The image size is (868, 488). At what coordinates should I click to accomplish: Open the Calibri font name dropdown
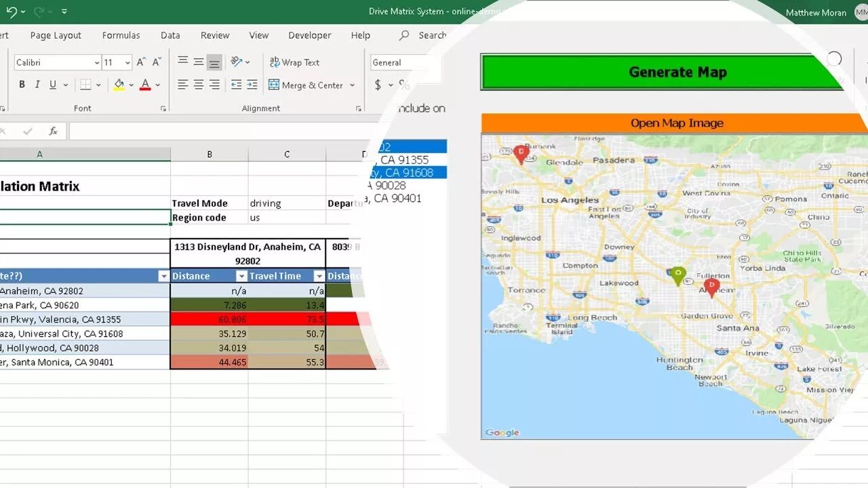point(96,62)
